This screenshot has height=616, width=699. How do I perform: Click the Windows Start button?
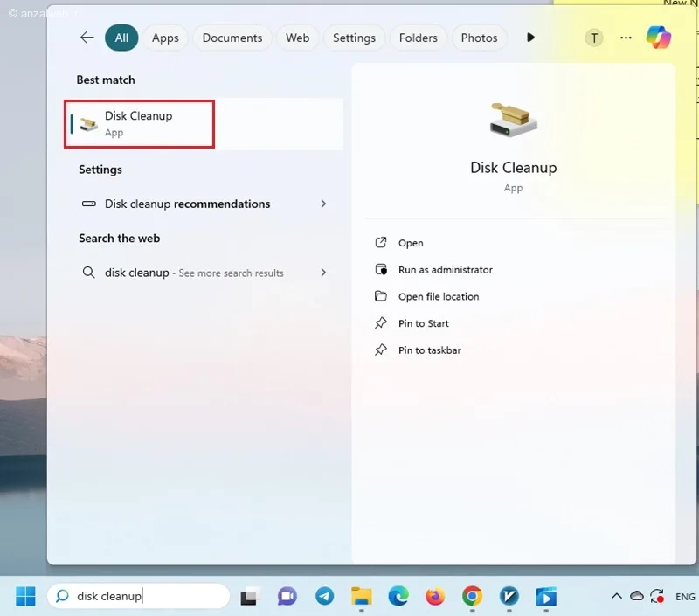[25, 597]
